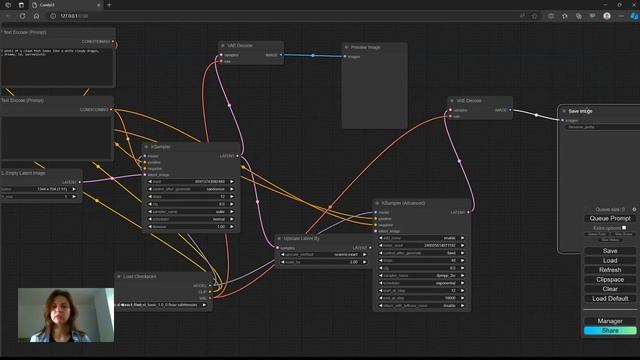This screenshot has height=360, width=640.
Task: Click the positive prompt text area
Action: 58,67
